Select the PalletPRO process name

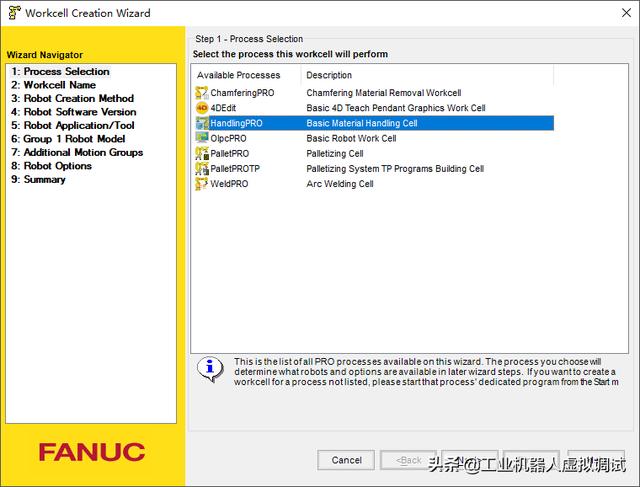point(229,153)
